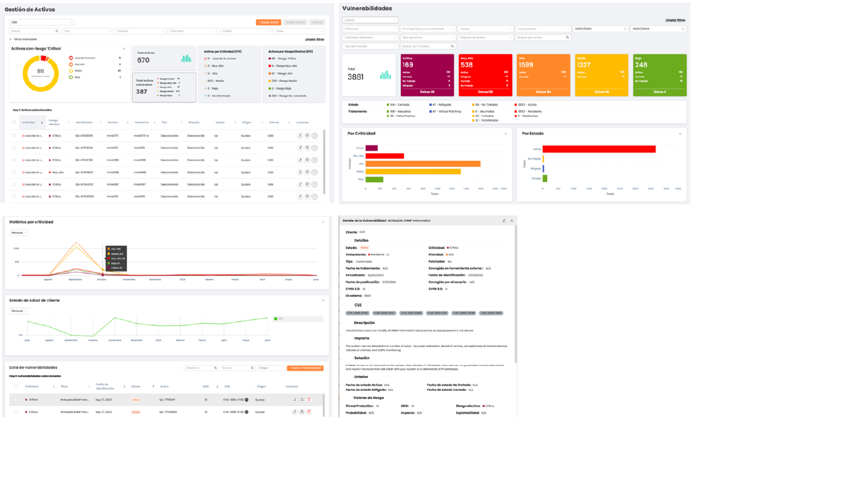Screen dimensions: 868x488
Task: Click the edit pencil in the mine1386 asset row
Action: (x=300, y=160)
